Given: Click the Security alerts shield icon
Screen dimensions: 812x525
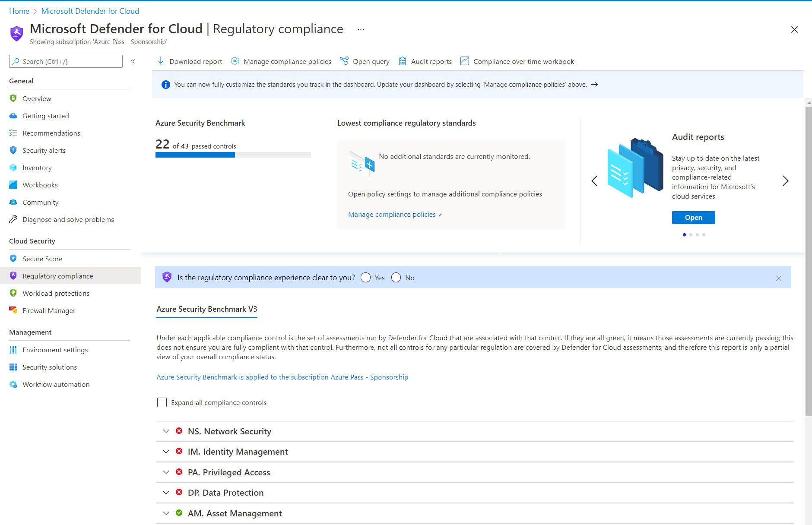Looking at the screenshot, I should (x=13, y=150).
